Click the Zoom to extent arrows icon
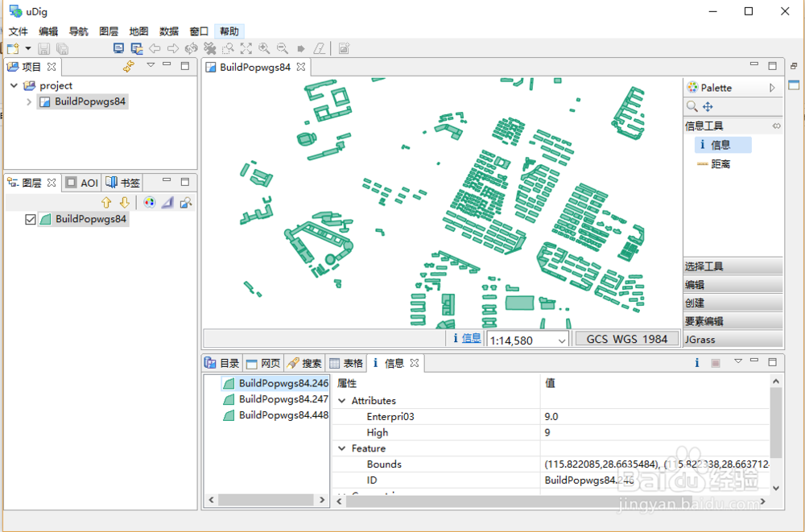 pyautogui.click(x=246, y=49)
